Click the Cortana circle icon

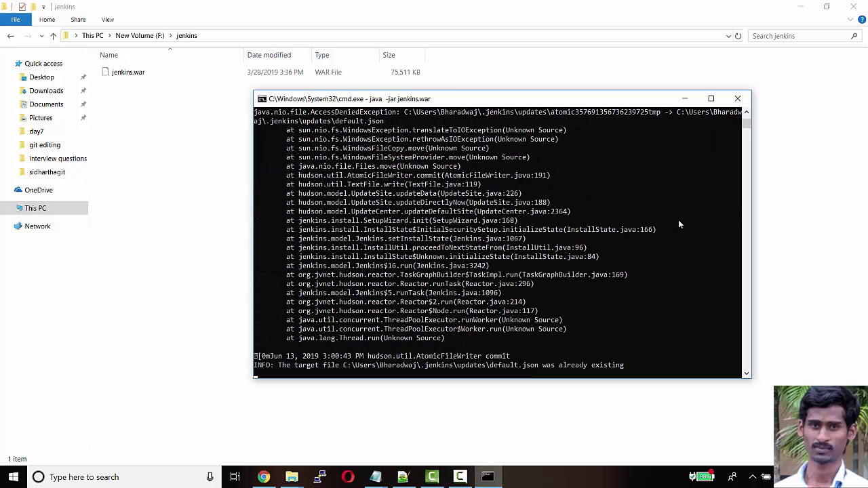click(x=38, y=476)
